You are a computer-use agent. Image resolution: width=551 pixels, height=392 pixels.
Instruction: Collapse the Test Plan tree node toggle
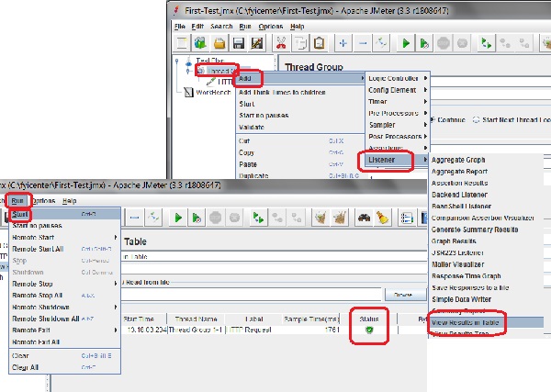[x=177, y=62]
